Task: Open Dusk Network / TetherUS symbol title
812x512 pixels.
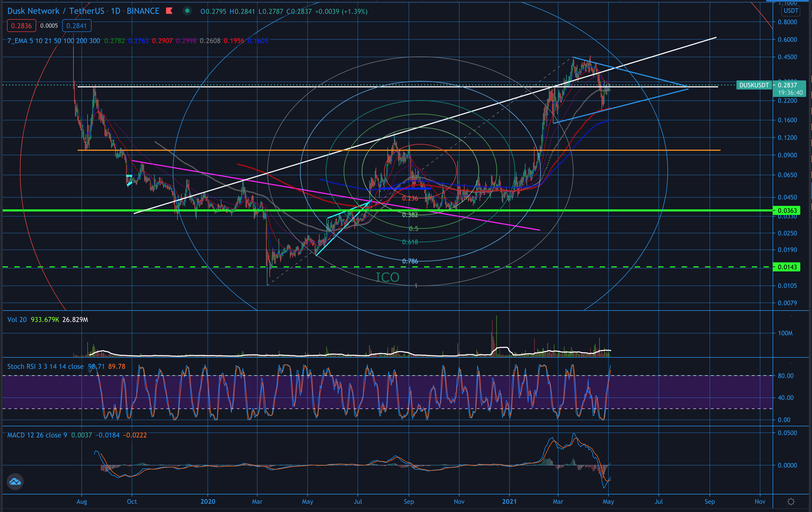Action: click(56, 11)
